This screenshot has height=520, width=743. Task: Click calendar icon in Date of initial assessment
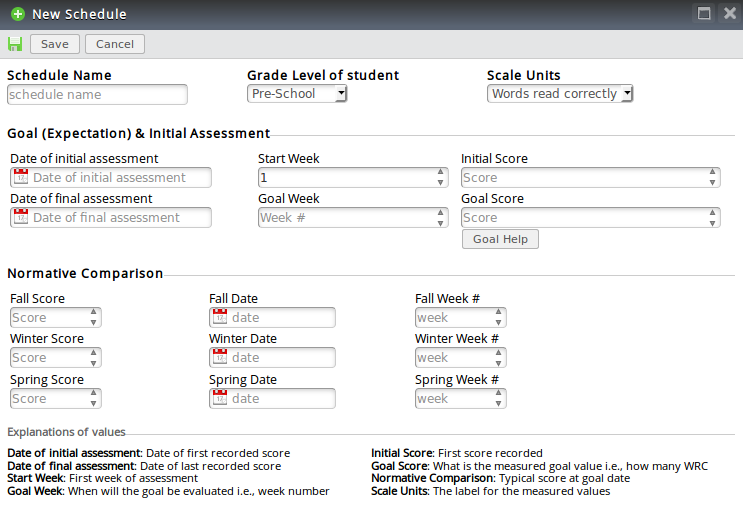(x=20, y=177)
